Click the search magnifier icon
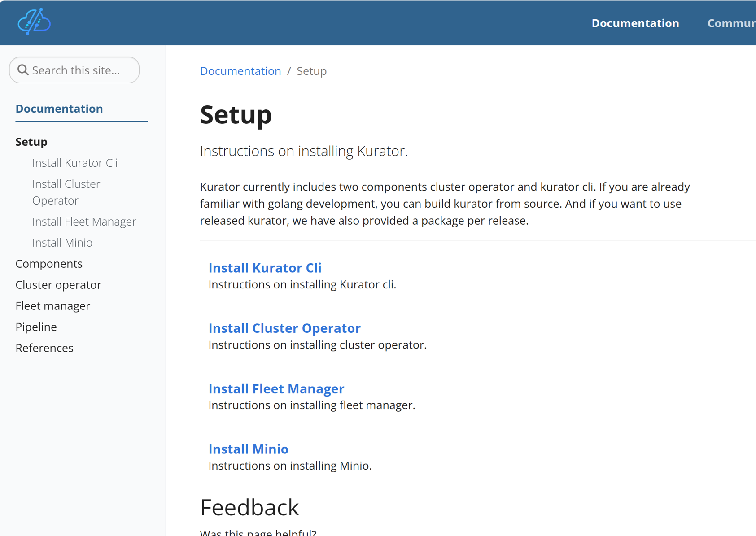The width and height of the screenshot is (756, 536). (23, 70)
